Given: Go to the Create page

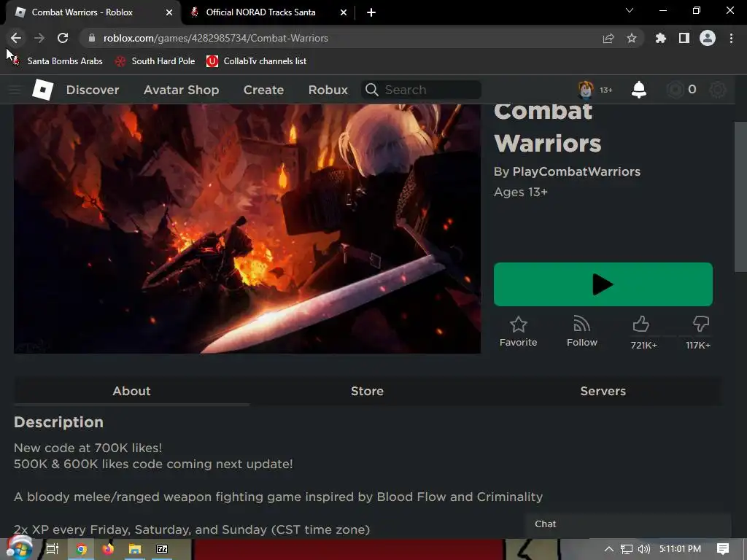Looking at the screenshot, I should [x=263, y=90].
